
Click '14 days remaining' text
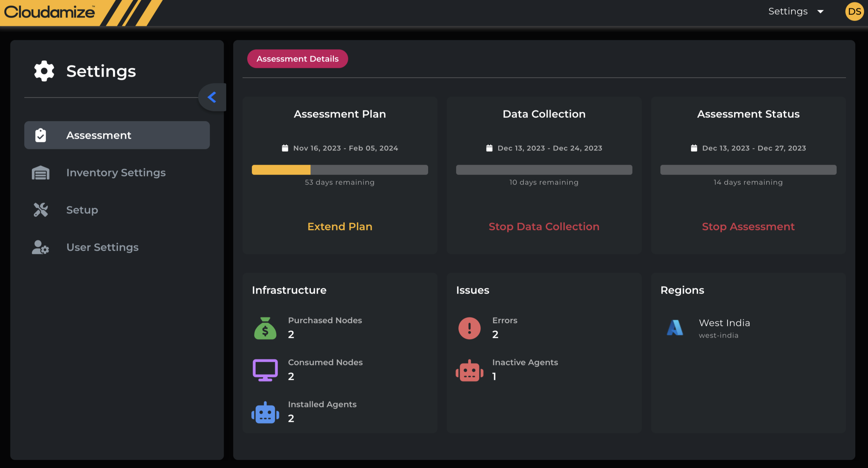pyautogui.click(x=748, y=182)
